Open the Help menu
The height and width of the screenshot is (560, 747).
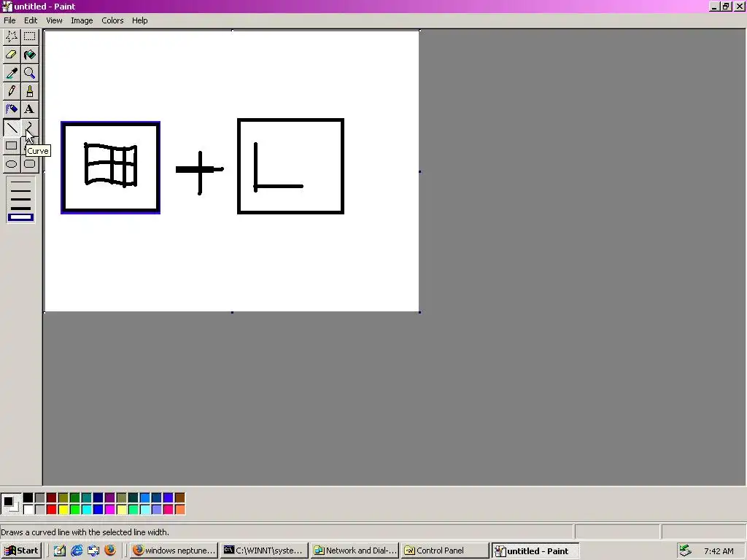139,20
